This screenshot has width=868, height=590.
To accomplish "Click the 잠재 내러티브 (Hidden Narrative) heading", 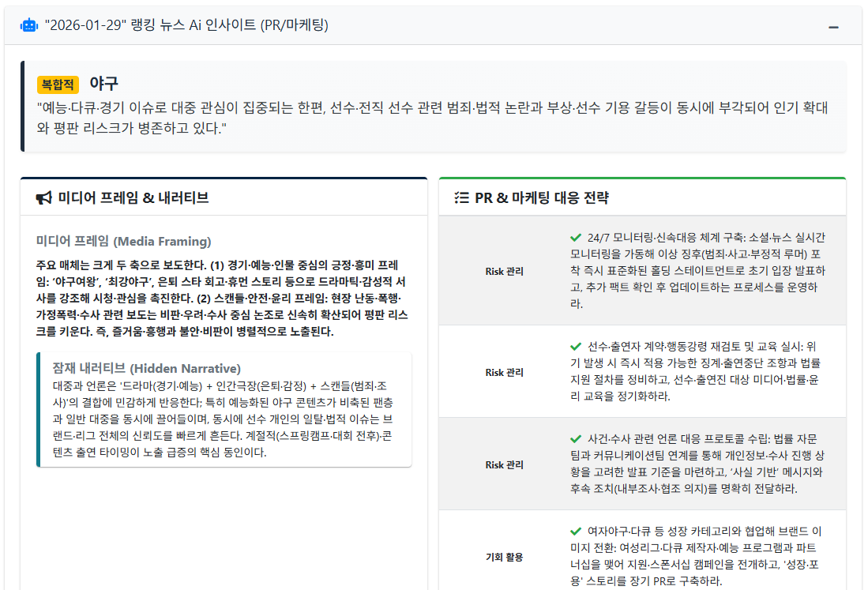I will (146, 368).
